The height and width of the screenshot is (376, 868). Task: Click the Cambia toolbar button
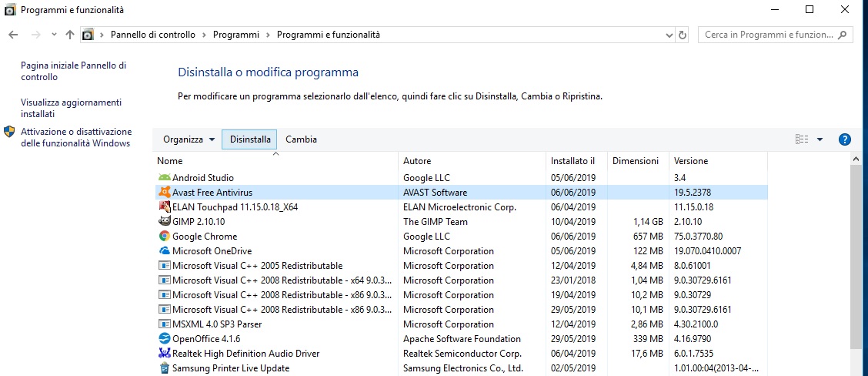[301, 139]
